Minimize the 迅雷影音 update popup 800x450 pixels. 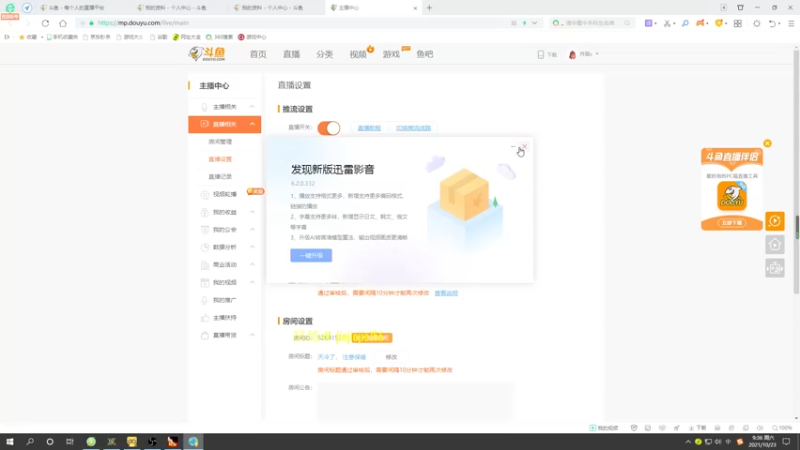(x=513, y=146)
